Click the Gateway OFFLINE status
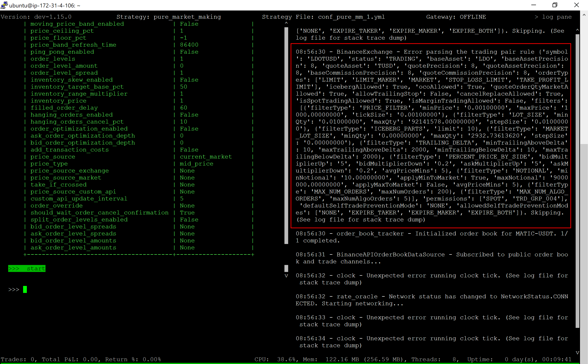588x364 pixels. click(472, 17)
